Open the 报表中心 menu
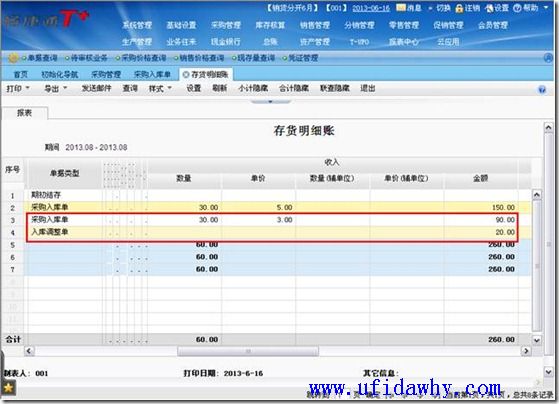 [404, 42]
